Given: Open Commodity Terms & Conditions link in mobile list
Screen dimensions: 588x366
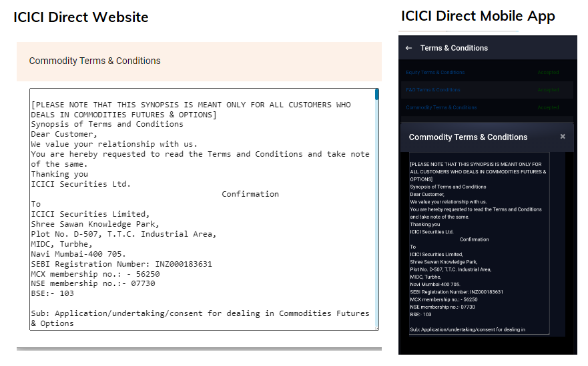Looking at the screenshot, I should pos(441,107).
